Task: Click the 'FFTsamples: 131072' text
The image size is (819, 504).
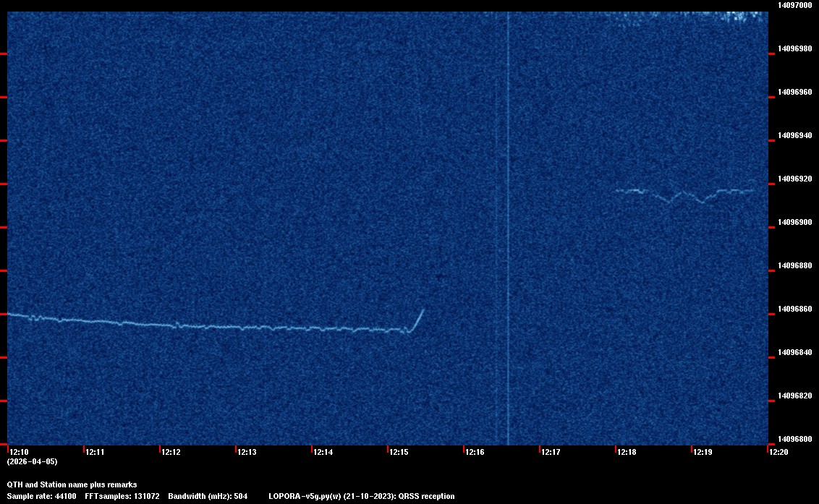Action: [x=122, y=496]
